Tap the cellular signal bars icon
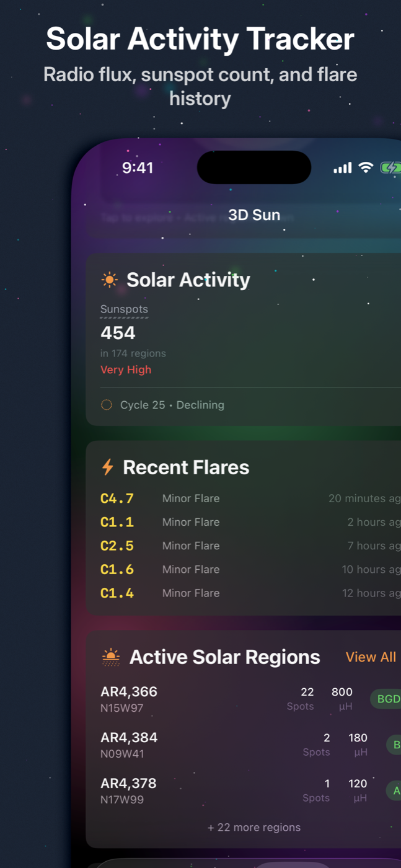 (342, 167)
